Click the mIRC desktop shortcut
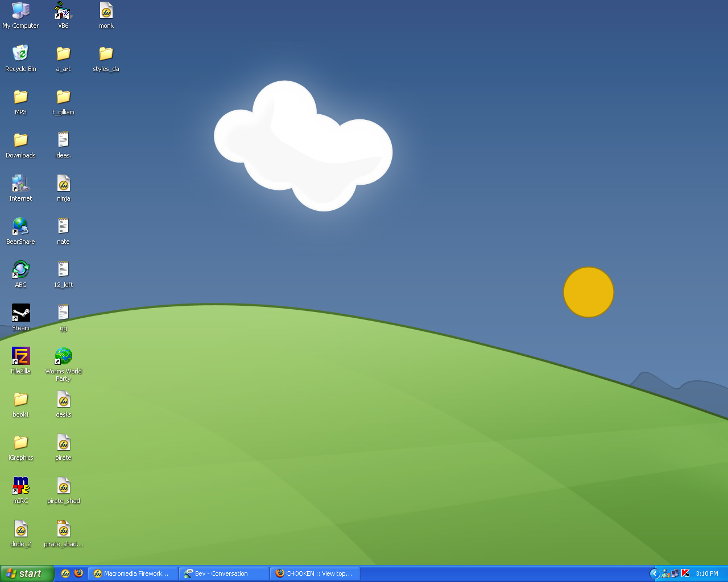Screen dimensions: 728x582 (20, 486)
